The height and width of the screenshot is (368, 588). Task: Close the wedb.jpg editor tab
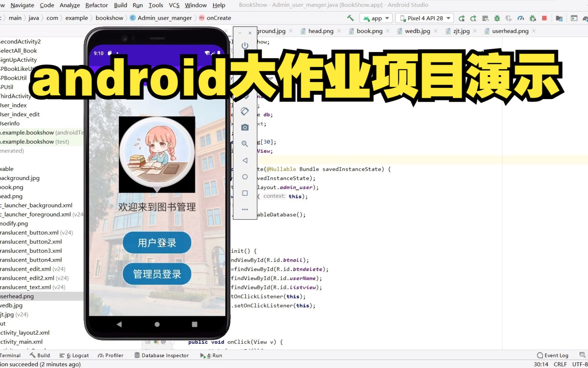click(x=436, y=31)
